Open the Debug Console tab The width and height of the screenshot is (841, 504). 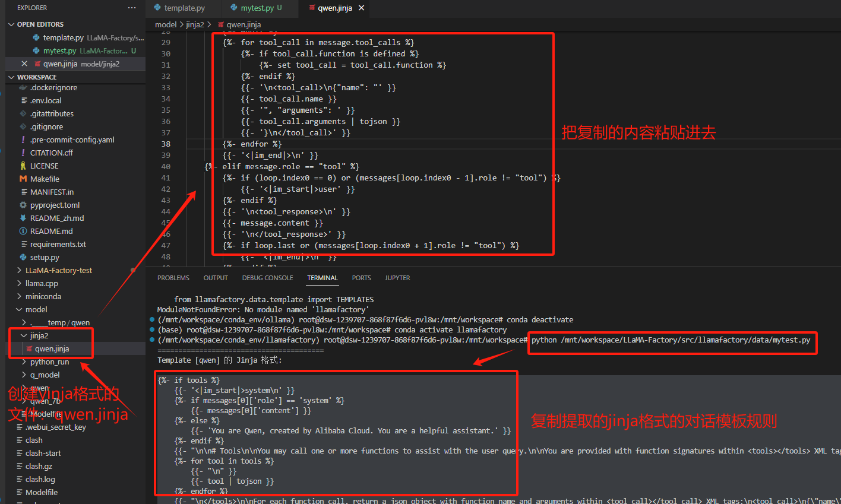click(267, 278)
